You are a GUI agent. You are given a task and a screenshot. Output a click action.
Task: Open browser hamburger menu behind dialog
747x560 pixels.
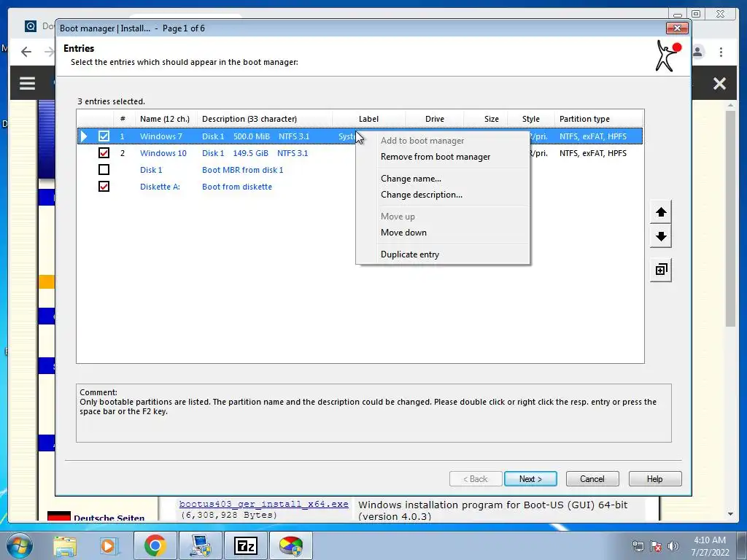coord(27,83)
